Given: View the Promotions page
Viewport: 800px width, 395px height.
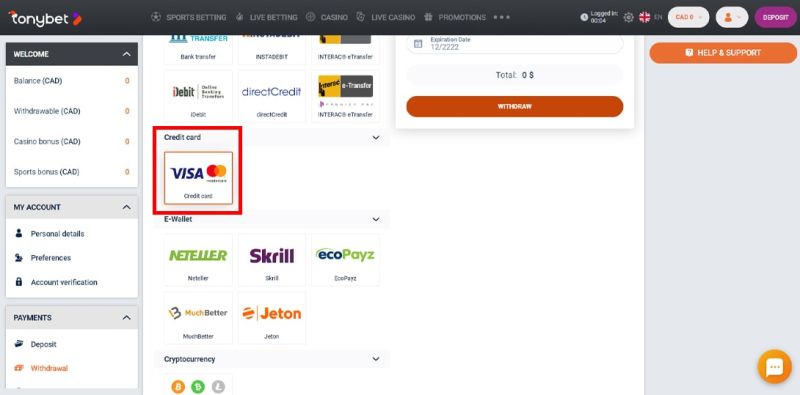Looking at the screenshot, I should pos(455,17).
